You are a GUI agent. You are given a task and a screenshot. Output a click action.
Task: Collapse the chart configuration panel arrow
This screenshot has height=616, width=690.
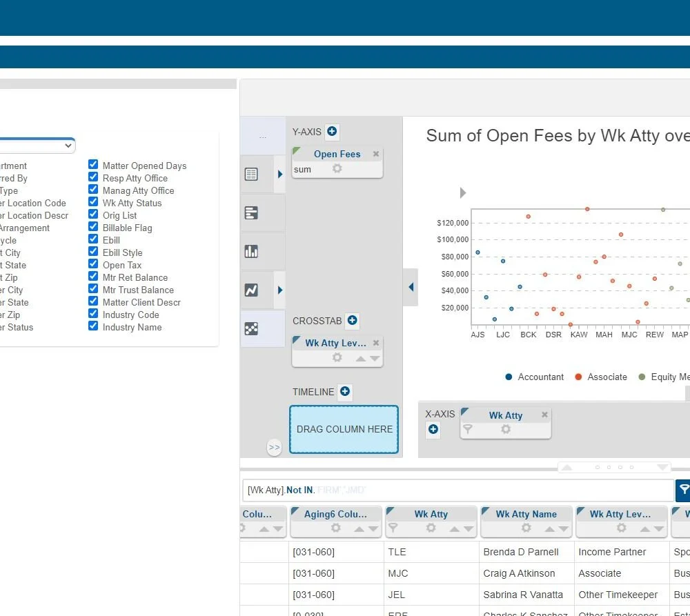click(x=411, y=287)
